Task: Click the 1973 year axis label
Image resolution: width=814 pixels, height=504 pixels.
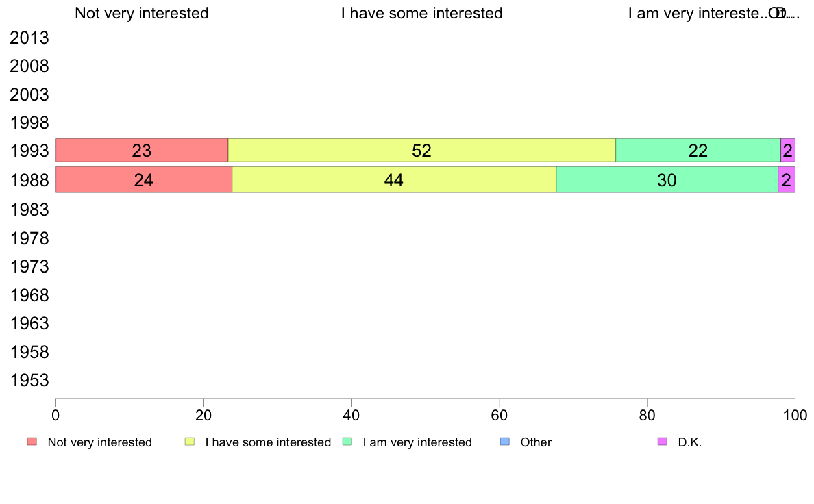Action: (x=29, y=267)
